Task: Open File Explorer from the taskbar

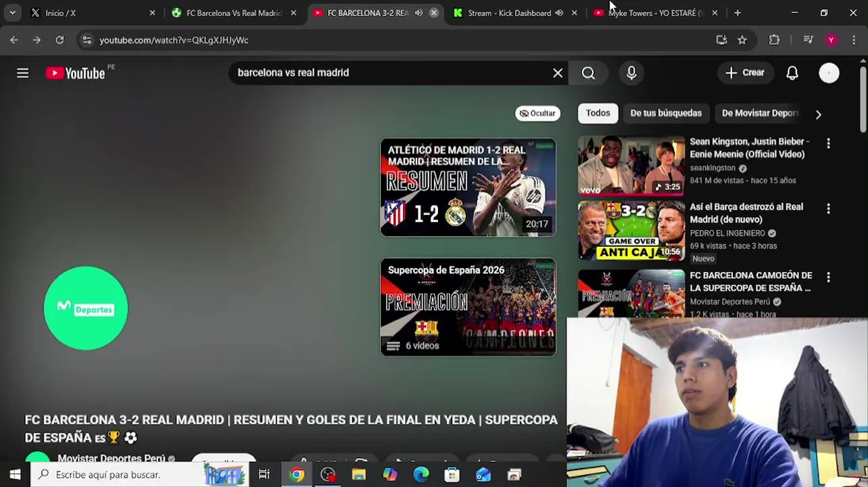Action: [x=359, y=475]
